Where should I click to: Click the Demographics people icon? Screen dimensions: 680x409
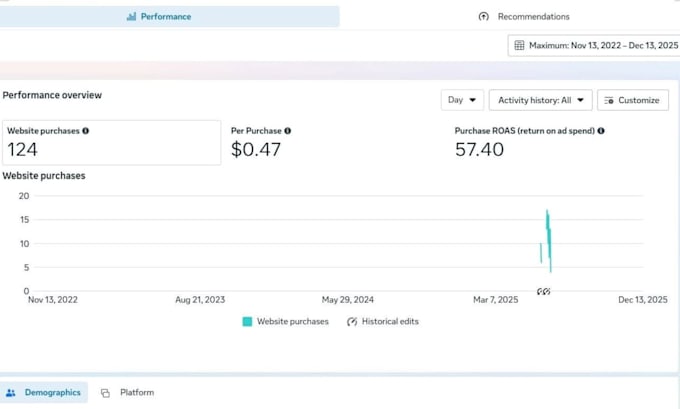[x=11, y=393]
